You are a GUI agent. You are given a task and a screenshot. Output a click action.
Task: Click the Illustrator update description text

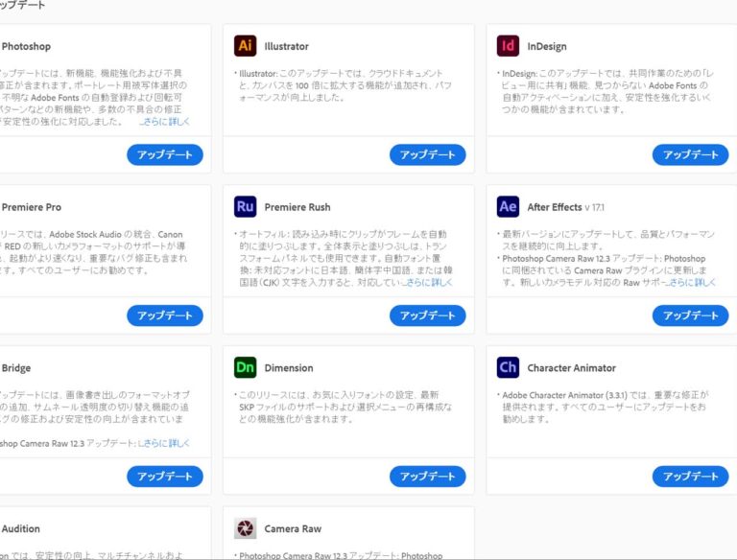[x=344, y=85]
